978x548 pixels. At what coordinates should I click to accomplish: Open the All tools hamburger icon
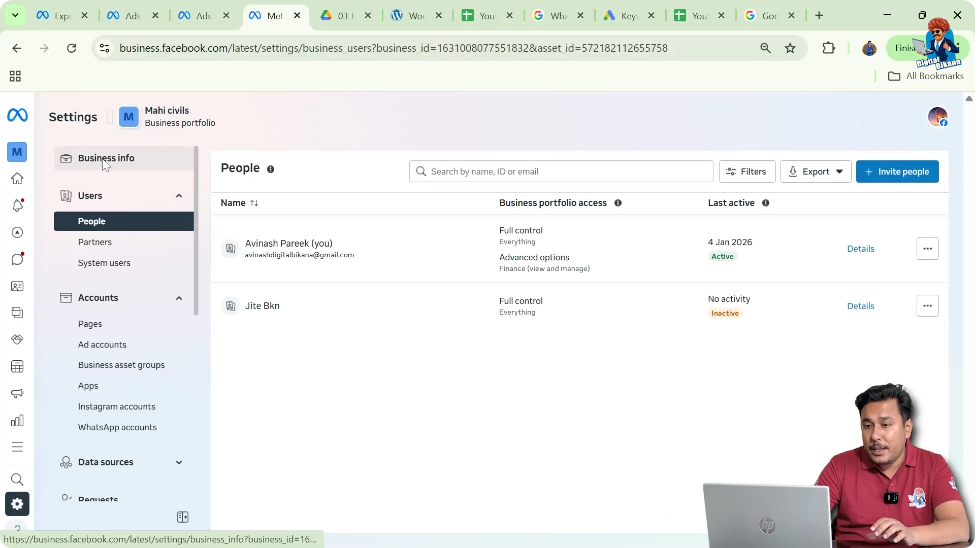pyautogui.click(x=17, y=447)
